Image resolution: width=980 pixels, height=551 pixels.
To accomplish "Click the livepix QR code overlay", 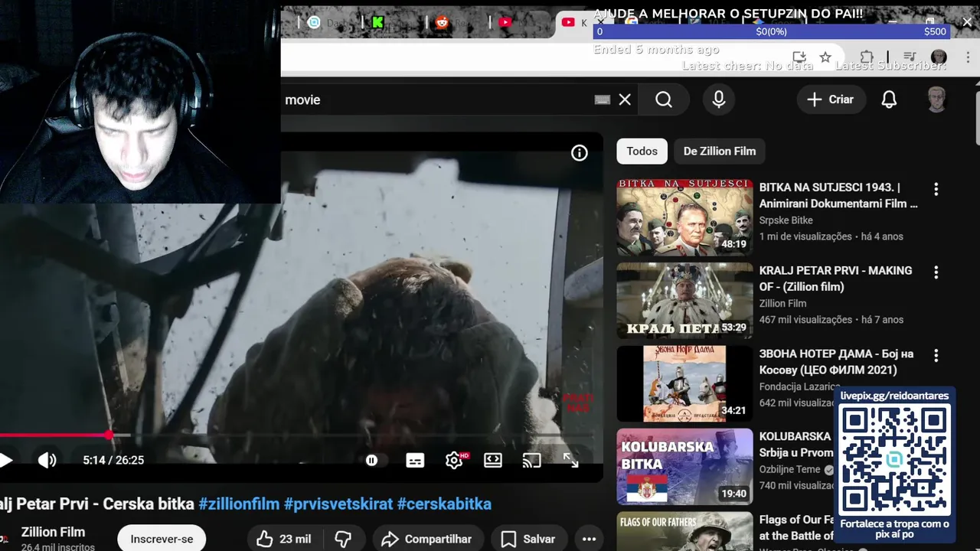I will click(895, 459).
